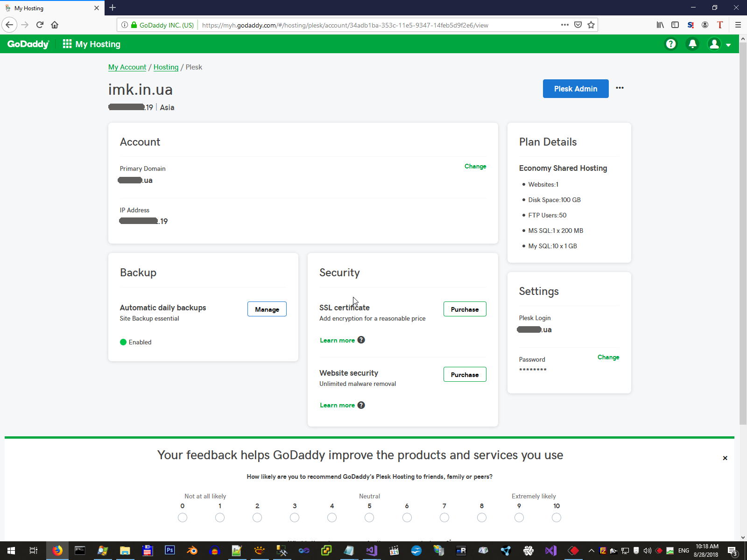Go to My Account breadcrumb

(x=127, y=67)
